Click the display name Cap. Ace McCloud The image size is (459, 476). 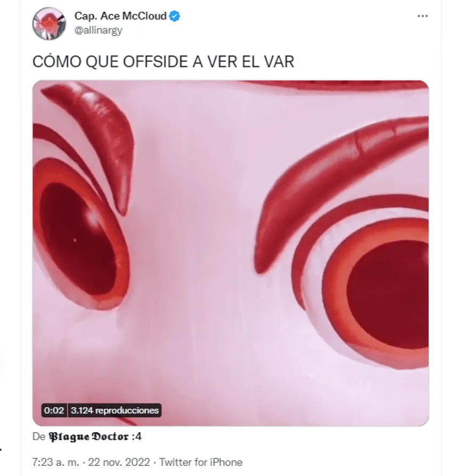(120, 16)
